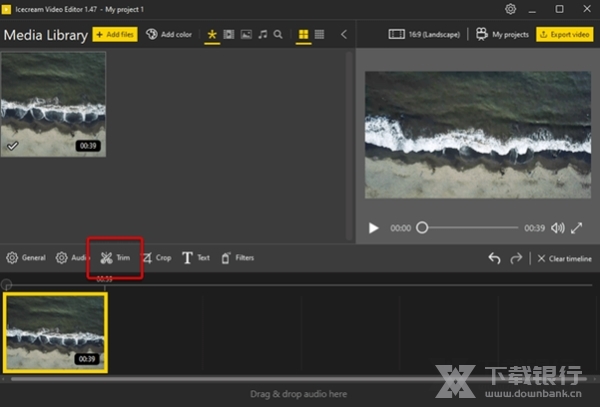The width and height of the screenshot is (600, 407).
Task: Open My projects
Action: (502, 34)
